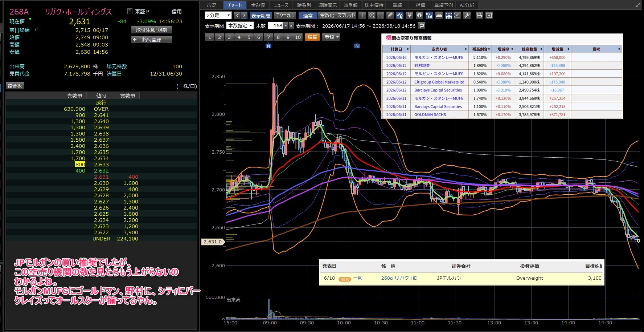
Task: Go to next chart period arrow
Action: click(x=244, y=15)
